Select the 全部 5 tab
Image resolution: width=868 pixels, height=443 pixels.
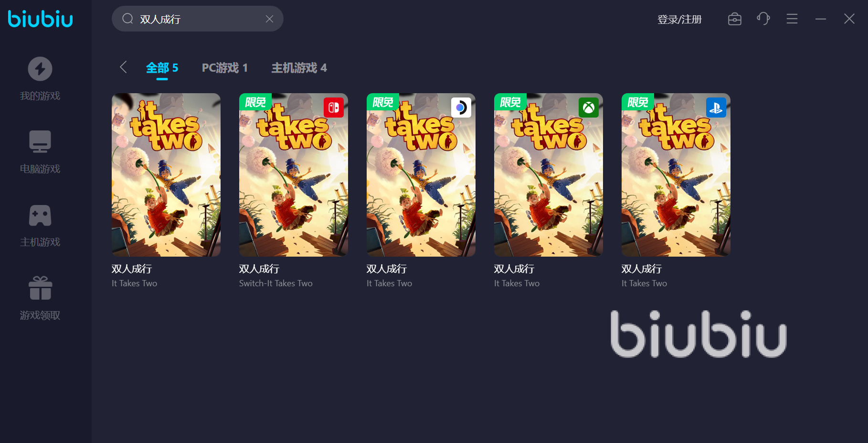[x=162, y=68]
